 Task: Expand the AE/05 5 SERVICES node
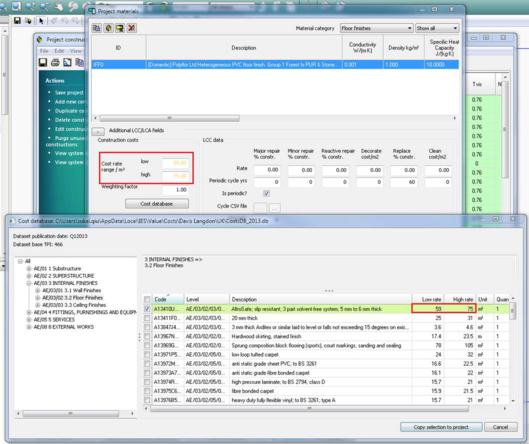[29, 320]
